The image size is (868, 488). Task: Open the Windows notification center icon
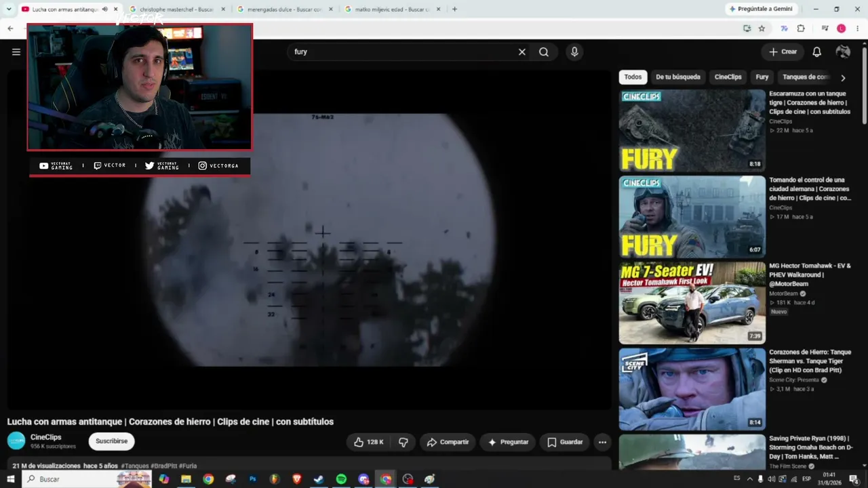coord(854,479)
